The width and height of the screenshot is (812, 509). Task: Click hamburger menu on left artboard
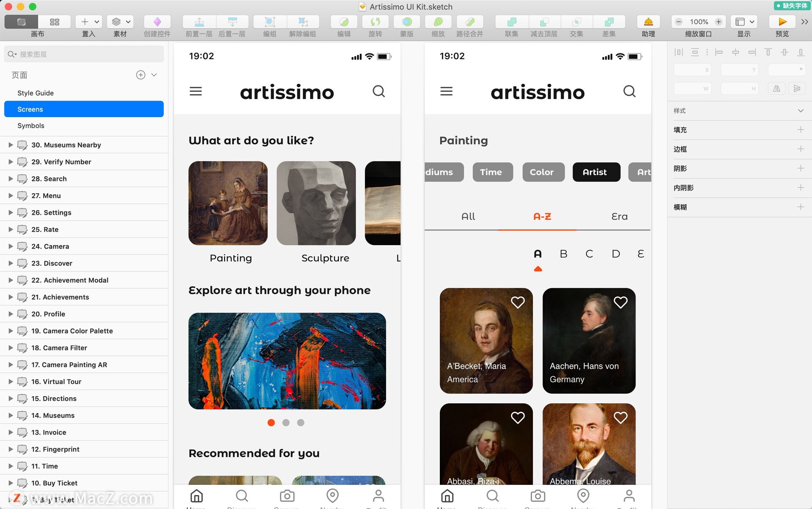tap(195, 91)
